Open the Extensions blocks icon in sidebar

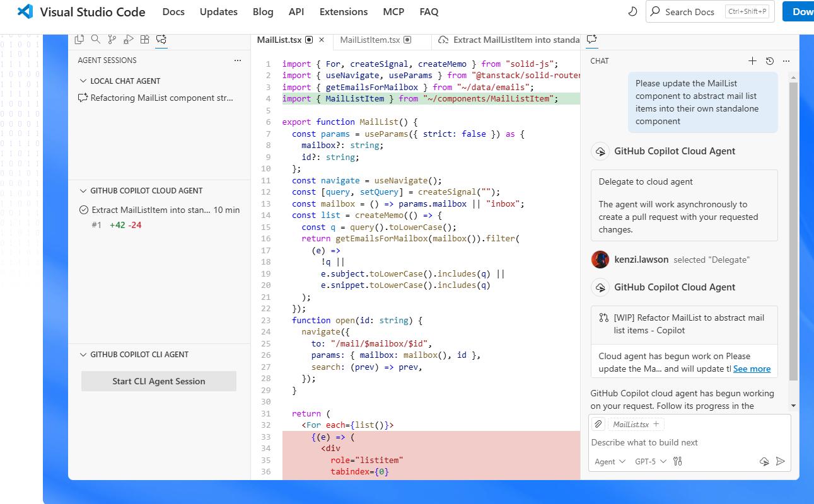point(145,39)
